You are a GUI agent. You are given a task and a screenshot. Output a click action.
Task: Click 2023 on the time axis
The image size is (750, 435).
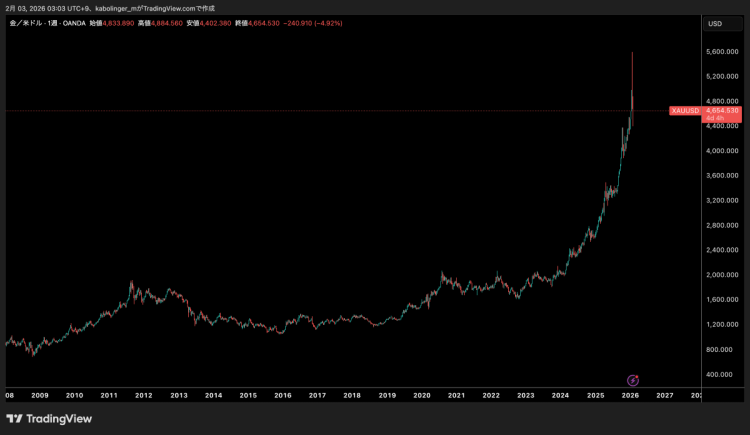[x=526, y=396]
